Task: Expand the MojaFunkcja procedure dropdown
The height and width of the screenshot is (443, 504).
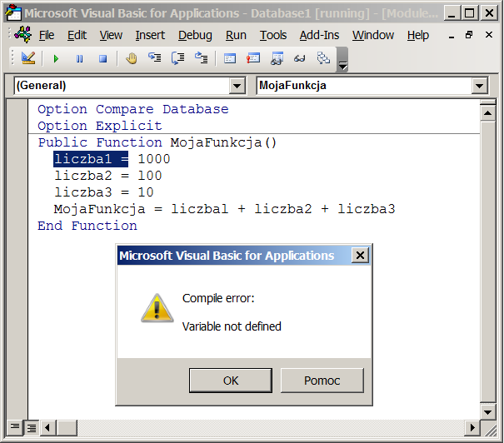Action: coord(480,86)
